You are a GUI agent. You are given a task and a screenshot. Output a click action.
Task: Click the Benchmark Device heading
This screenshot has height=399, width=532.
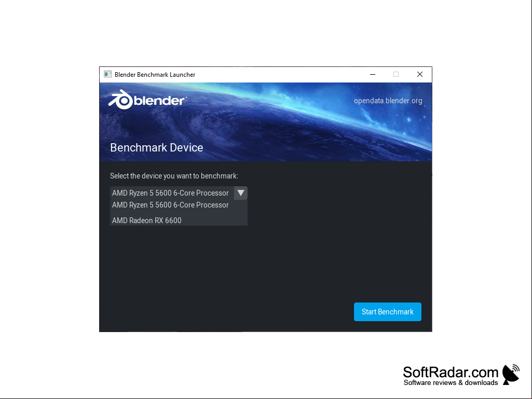(x=156, y=147)
